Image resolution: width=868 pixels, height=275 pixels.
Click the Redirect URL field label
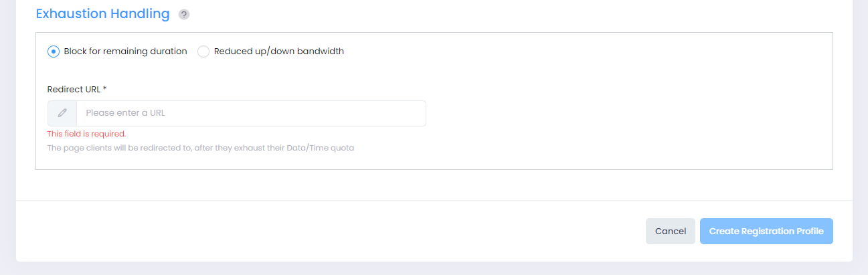[74, 89]
